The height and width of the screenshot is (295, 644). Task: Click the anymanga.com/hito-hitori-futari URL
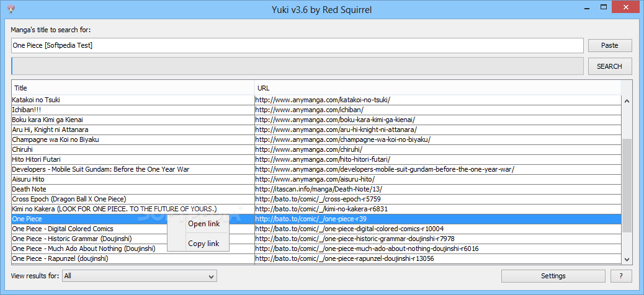click(323, 159)
